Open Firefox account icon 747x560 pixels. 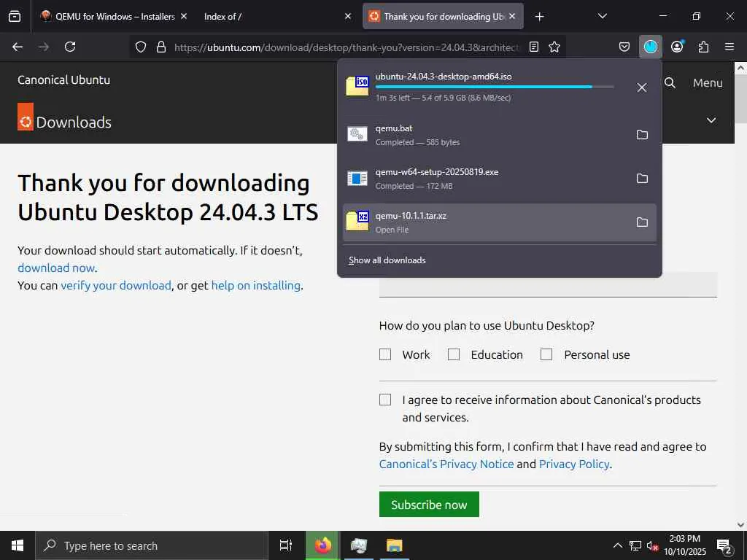(x=677, y=47)
